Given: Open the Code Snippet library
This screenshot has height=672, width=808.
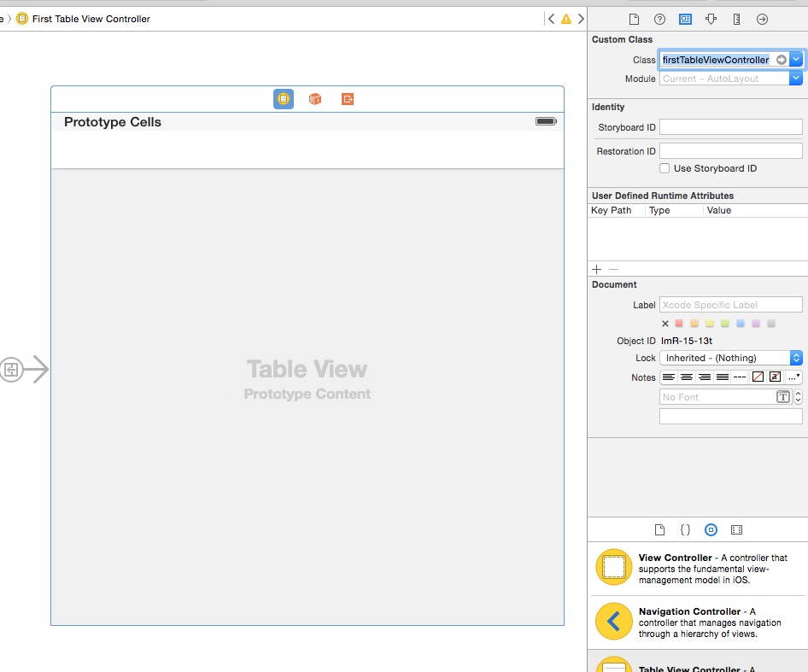Looking at the screenshot, I should click(685, 530).
